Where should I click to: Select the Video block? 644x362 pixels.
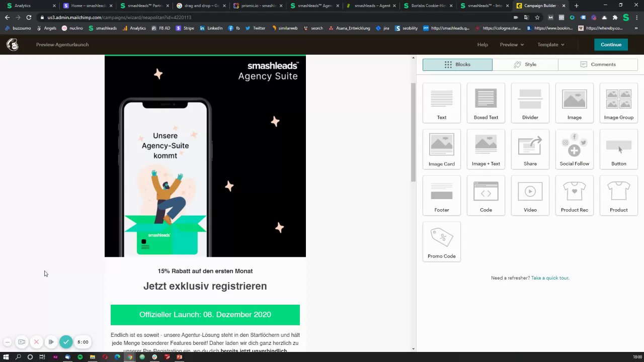[x=530, y=196]
